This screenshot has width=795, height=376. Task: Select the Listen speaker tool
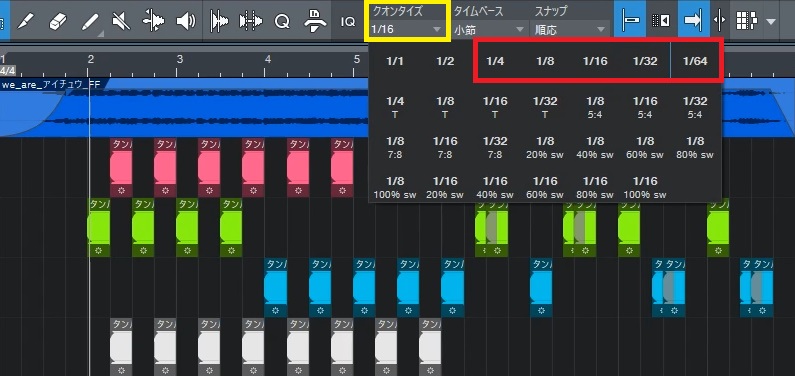[186, 20]
